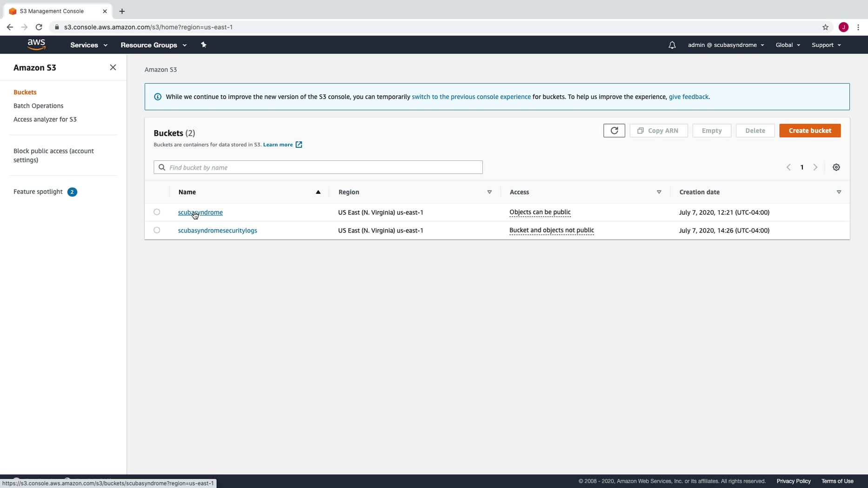Click the Find bucket by name field
This screenshot has height=488, width=868.
point(318,167)
